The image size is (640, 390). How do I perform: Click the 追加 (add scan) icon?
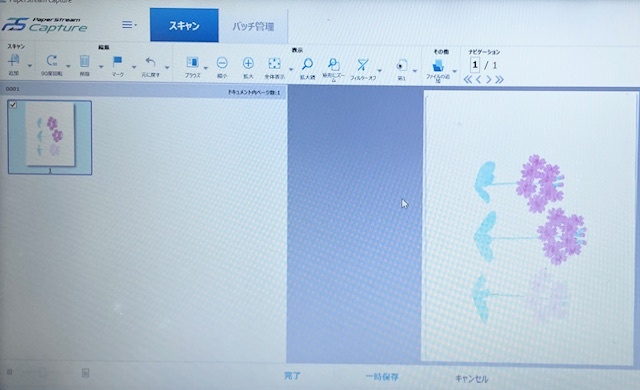(14, 61)
